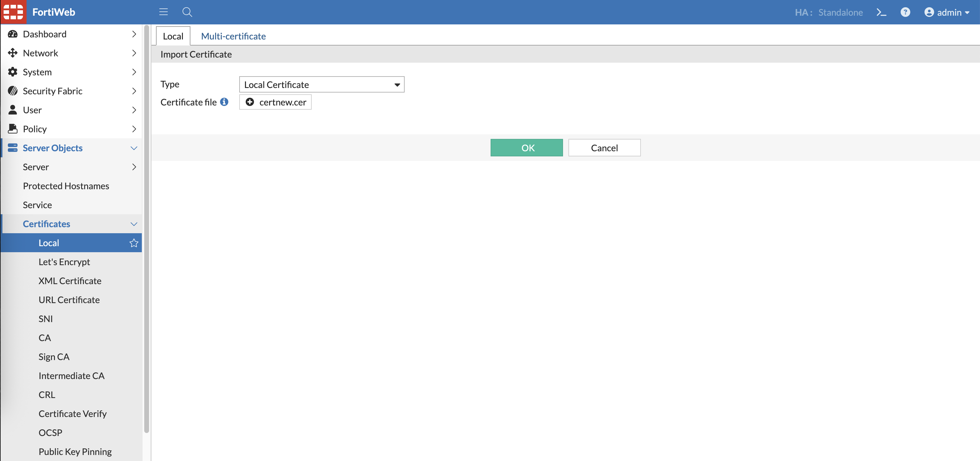980x461 pixels.
Task: Select the Intermediate CA menu item
Action: tap(72, 375)
